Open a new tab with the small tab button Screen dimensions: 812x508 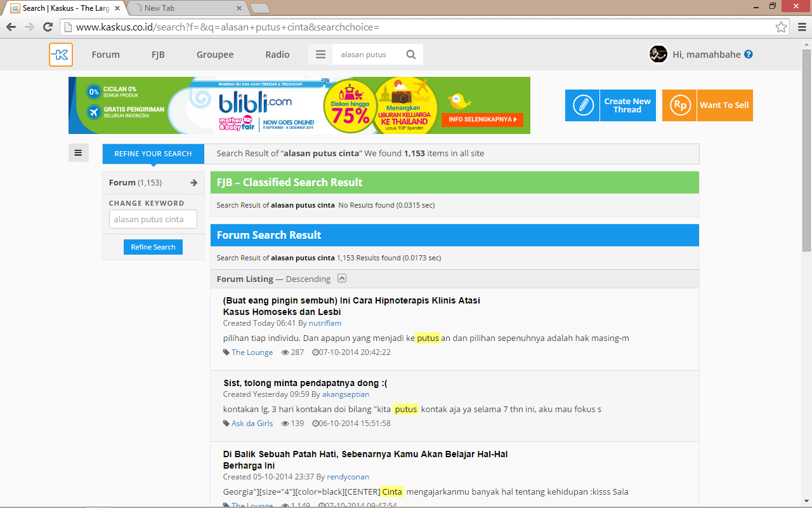260,8
